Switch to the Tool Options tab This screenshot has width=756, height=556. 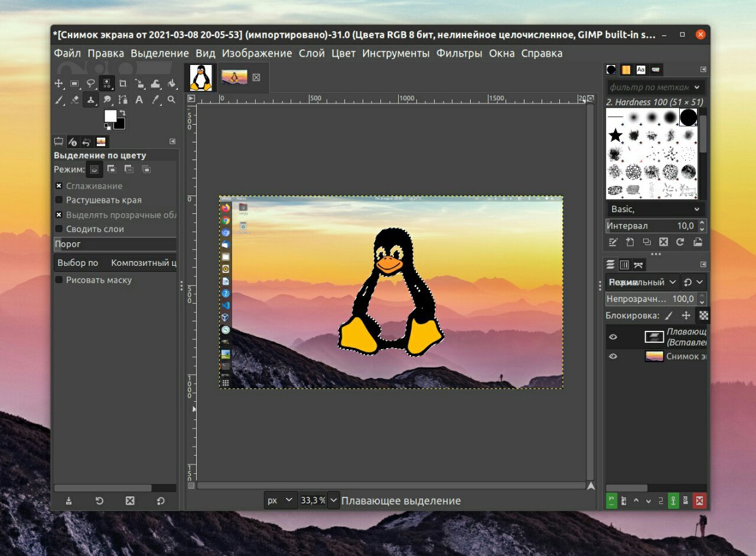coord(58,141)
